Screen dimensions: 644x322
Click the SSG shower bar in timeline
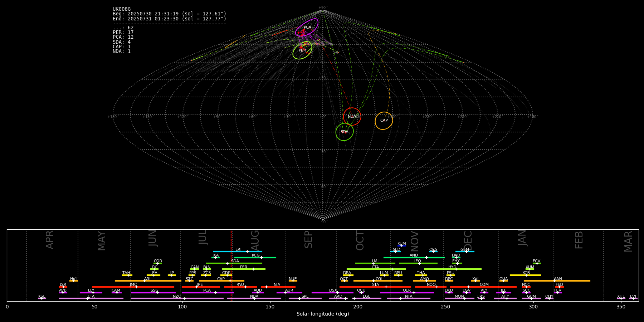[x=153, y=293]
